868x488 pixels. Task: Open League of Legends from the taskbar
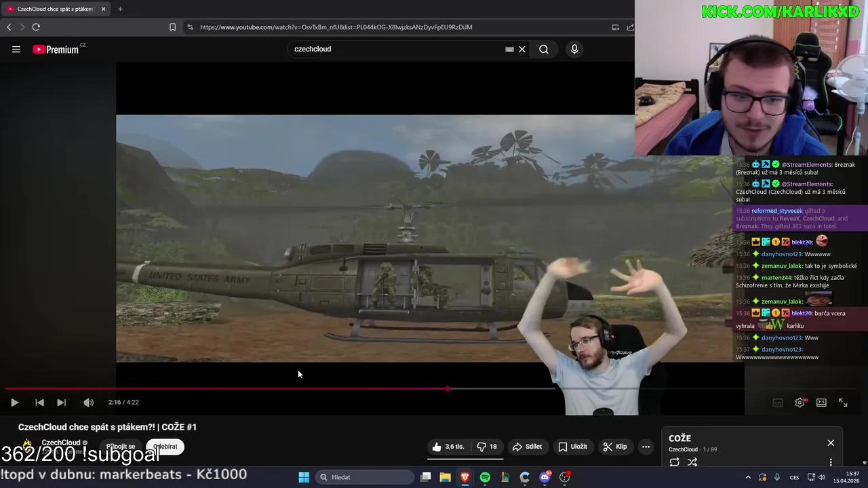tap(505, 477)
